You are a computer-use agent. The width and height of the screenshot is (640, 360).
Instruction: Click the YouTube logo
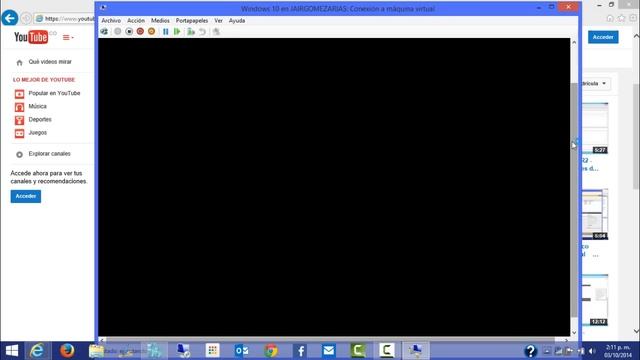coord(31,37)
